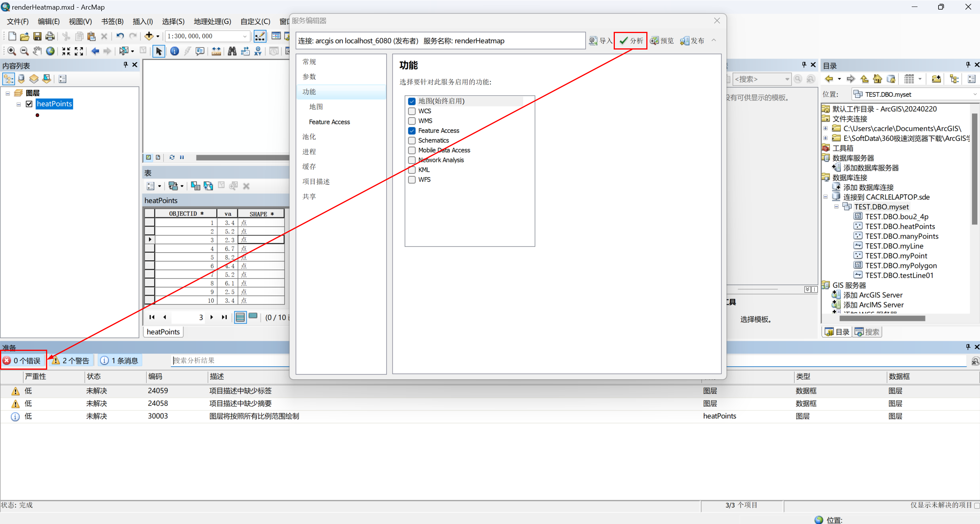
Task: Select the HTML Popup tool
Action: click(200, 51)
